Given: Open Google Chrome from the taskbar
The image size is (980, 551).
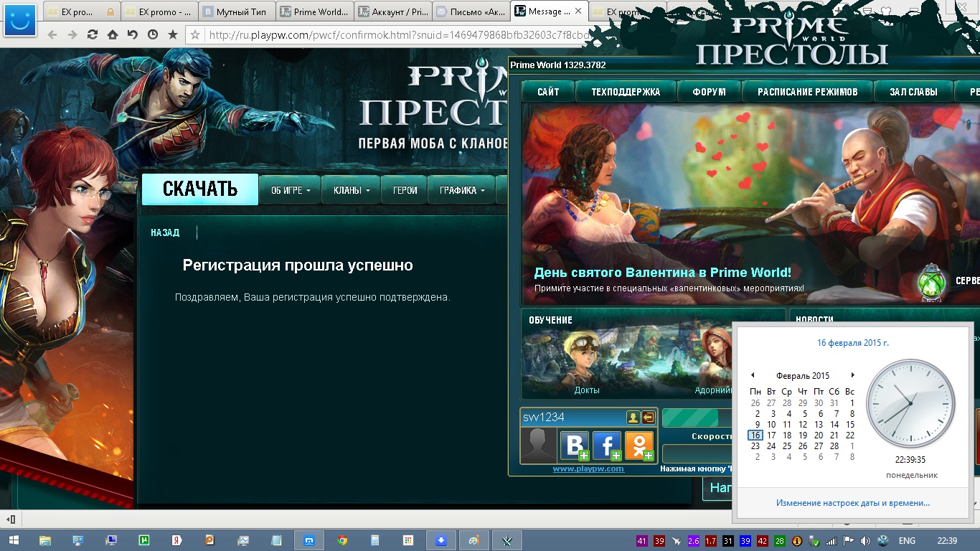Looking at the screenshot, I should (x=342, y=540).
